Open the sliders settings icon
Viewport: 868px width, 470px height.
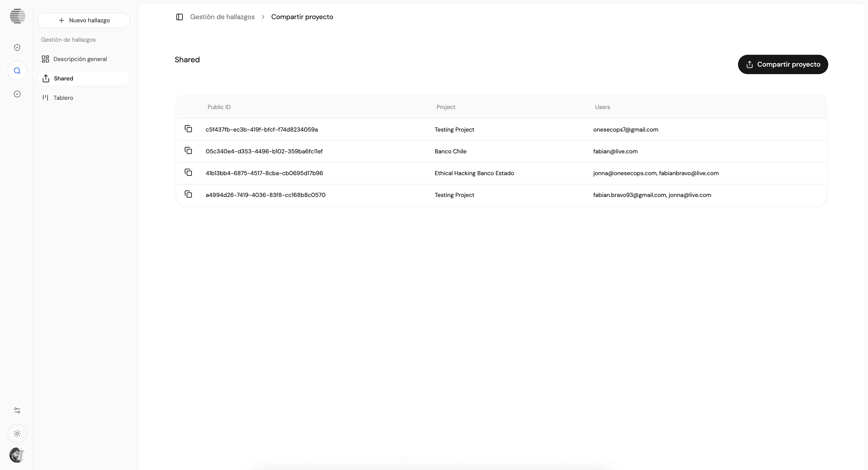(17, 410)
